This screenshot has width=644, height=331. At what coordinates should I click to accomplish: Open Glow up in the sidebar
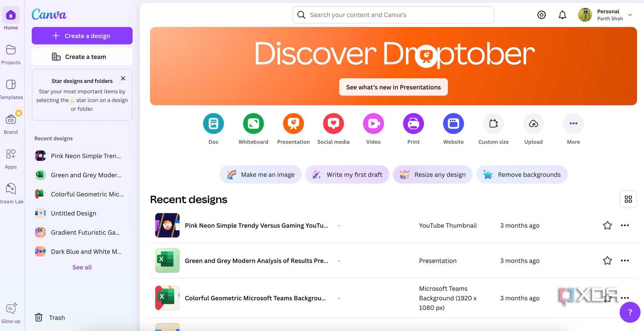[x=11, y=313]
